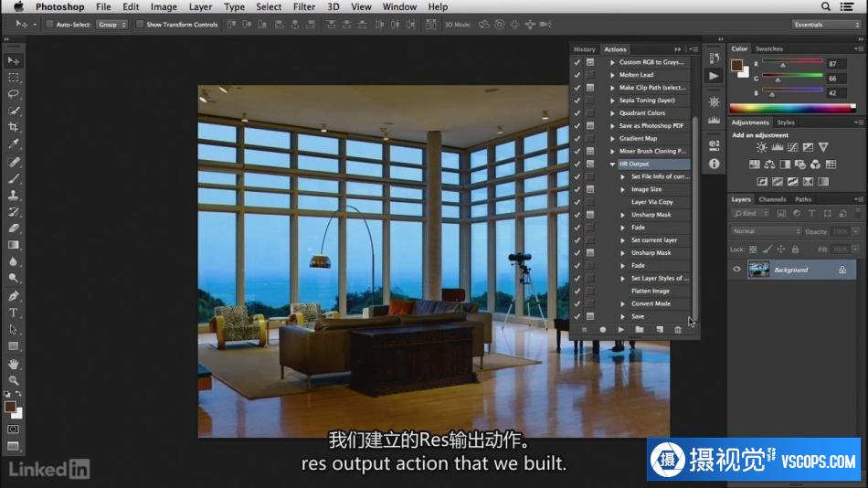Image resolution: width=868 pixels, height=488 pixels.
Task: Expand the Save step
Action: click(x=623, y=317)
